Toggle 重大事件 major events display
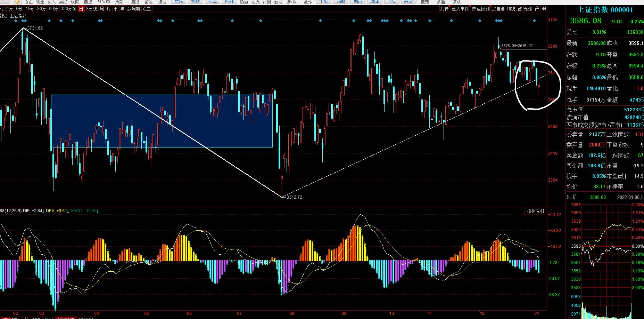This screenshot has height=319, width=644. [x=460, y=9]
